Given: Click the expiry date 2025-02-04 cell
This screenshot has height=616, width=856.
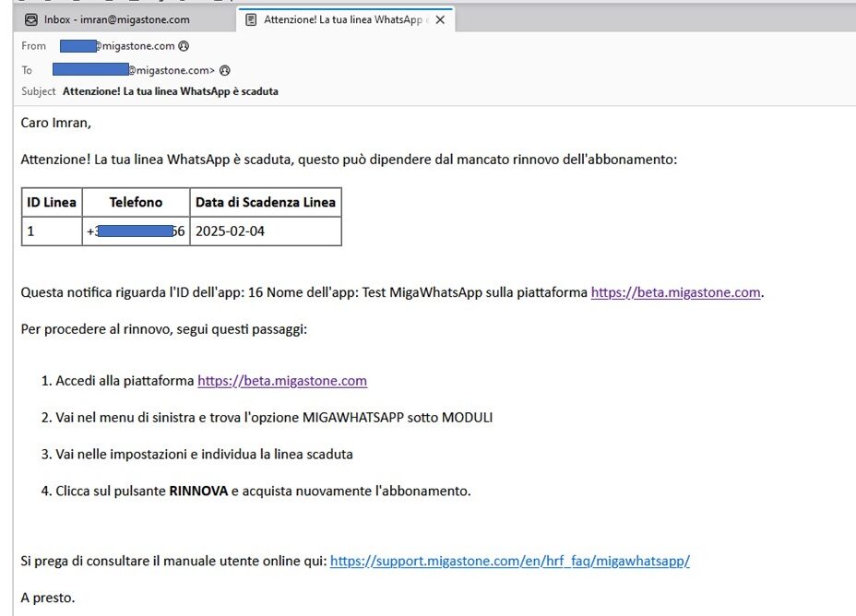Looking at the screenshot, I should 230,231.
